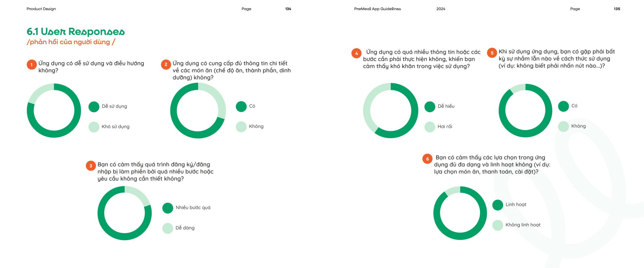Click the 'Linh hoạt' legend dot
The width and height of the screenshot is (644, 268).
coord(498,205)
